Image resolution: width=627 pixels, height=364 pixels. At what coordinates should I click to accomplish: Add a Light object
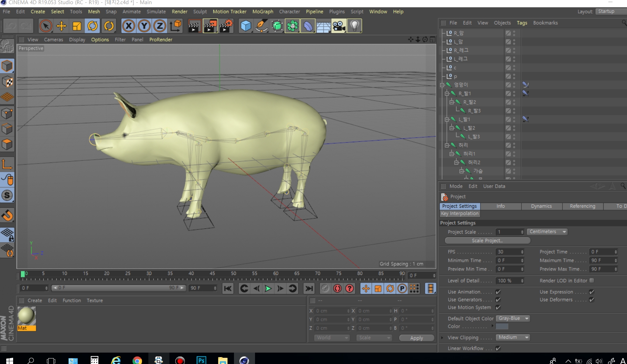pos(354,26)
